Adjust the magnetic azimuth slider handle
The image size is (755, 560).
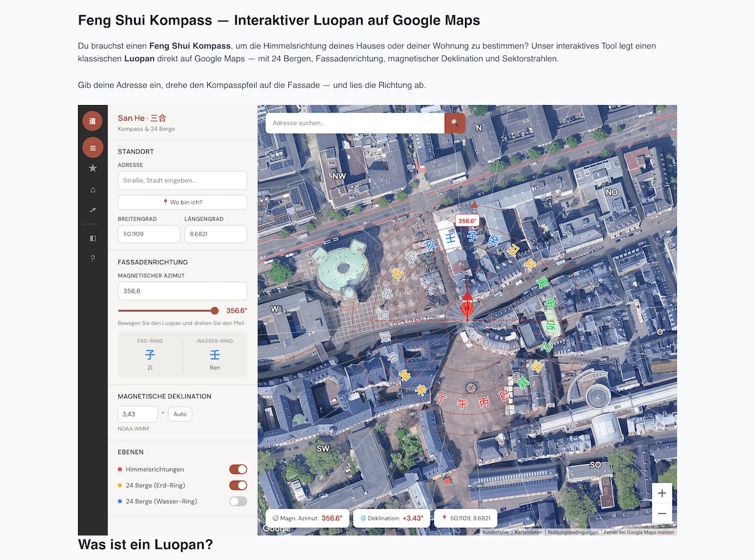(215, 310)
